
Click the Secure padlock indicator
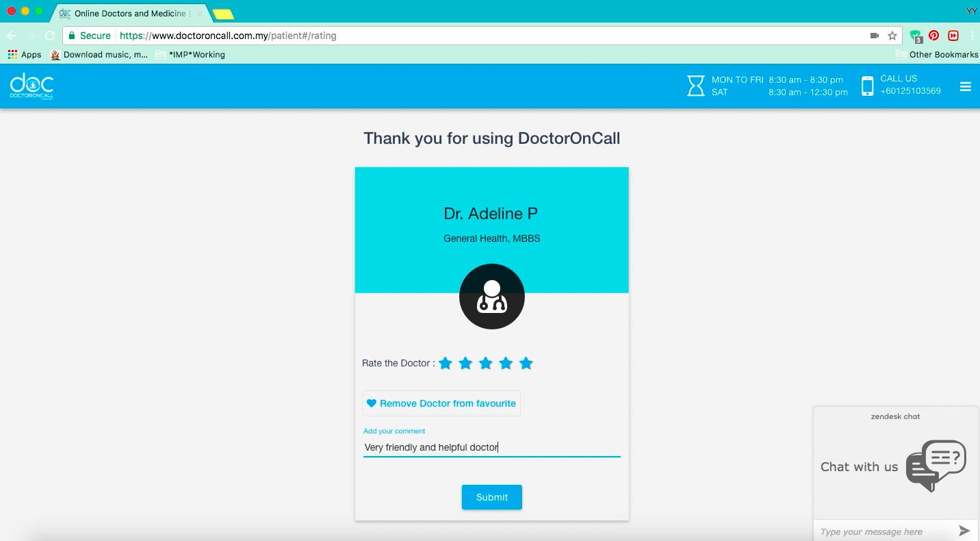(90, 36)
